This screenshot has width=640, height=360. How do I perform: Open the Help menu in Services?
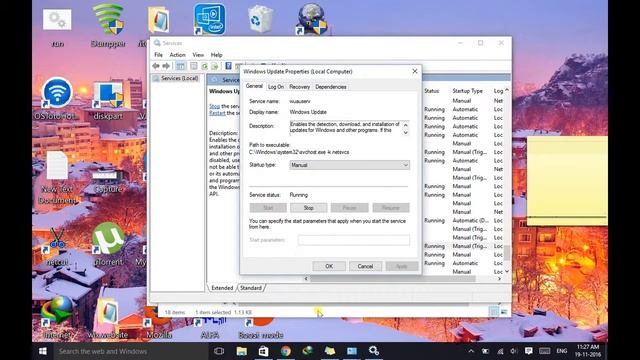click(216, 55)
